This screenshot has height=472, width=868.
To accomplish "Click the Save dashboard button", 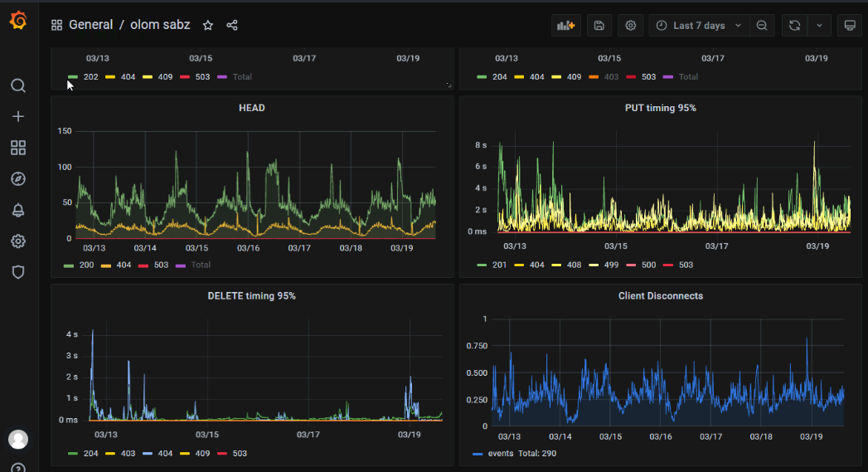I will click(x=599, y=26).
